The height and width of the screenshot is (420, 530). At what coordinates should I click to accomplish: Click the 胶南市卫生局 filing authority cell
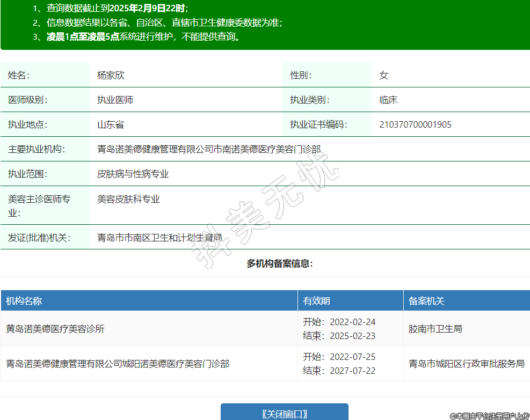point(435,329)
